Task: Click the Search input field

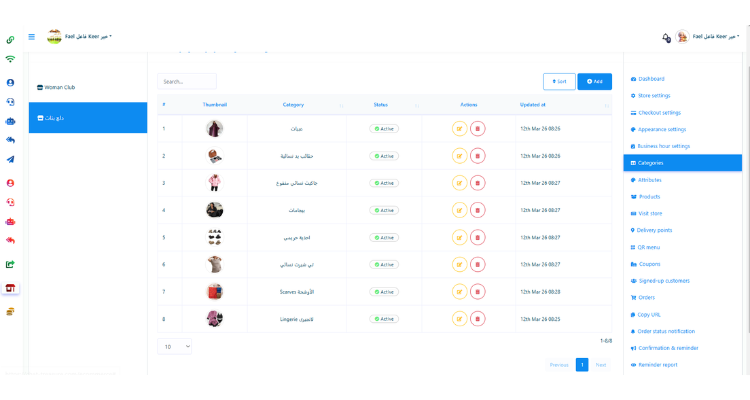Action: coord(187,81)
